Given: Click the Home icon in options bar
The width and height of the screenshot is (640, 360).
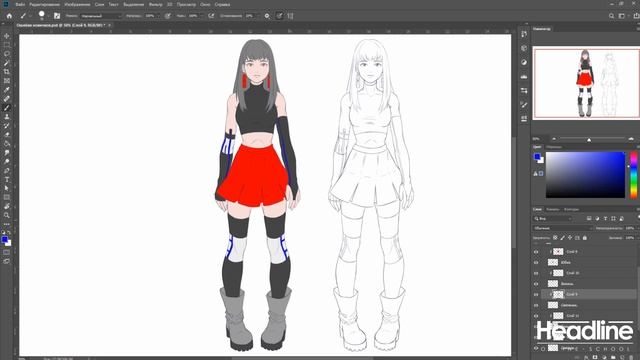Looking at the screenshot, I should coord(9,16).
